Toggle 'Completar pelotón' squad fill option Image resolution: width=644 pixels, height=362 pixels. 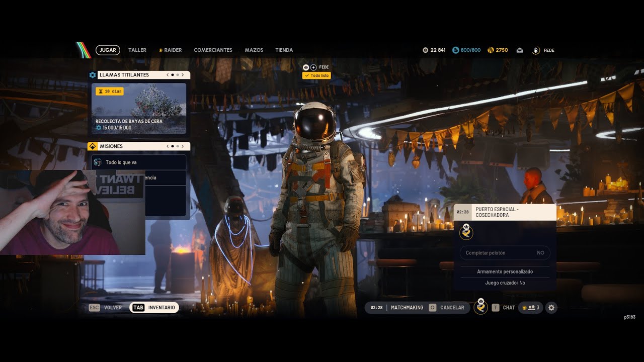click(505, 253)
